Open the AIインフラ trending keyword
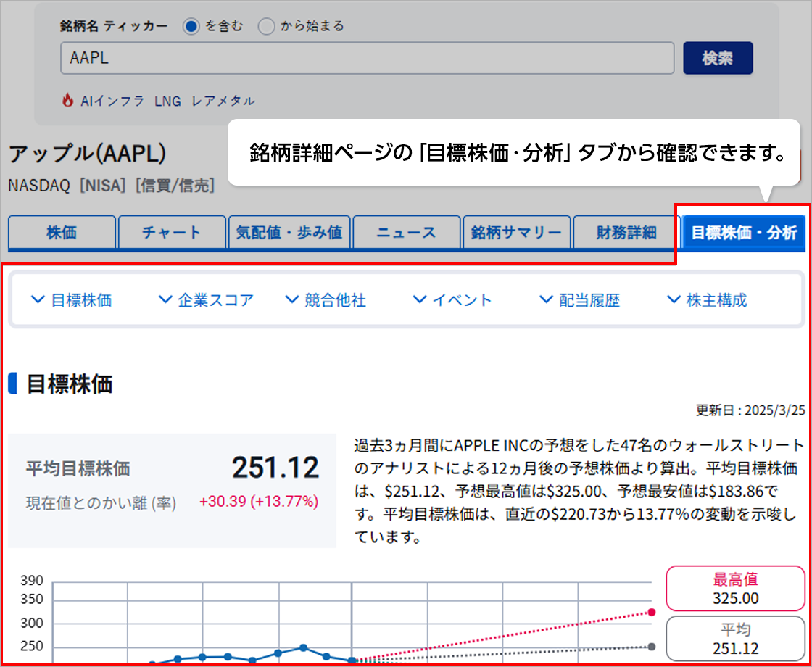This screenshot has width=812, height=667. coord(112,101)
